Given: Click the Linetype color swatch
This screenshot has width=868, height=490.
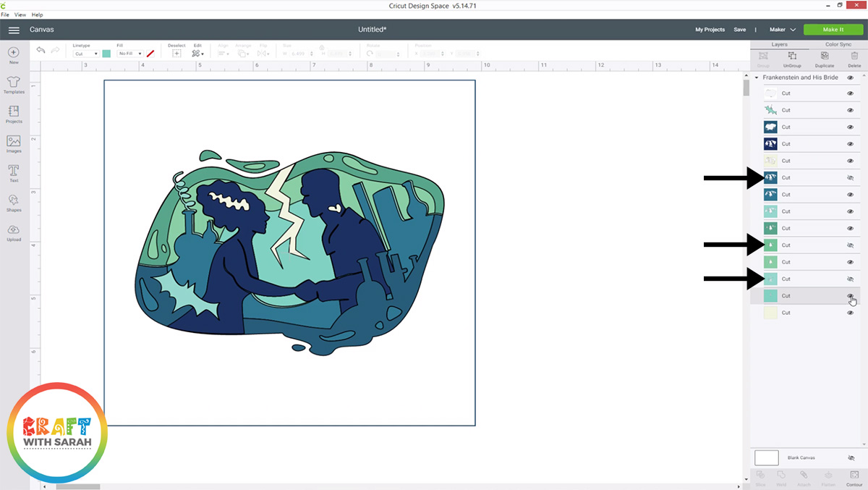Looking at the screenshot, I should [x=106, y=53].
